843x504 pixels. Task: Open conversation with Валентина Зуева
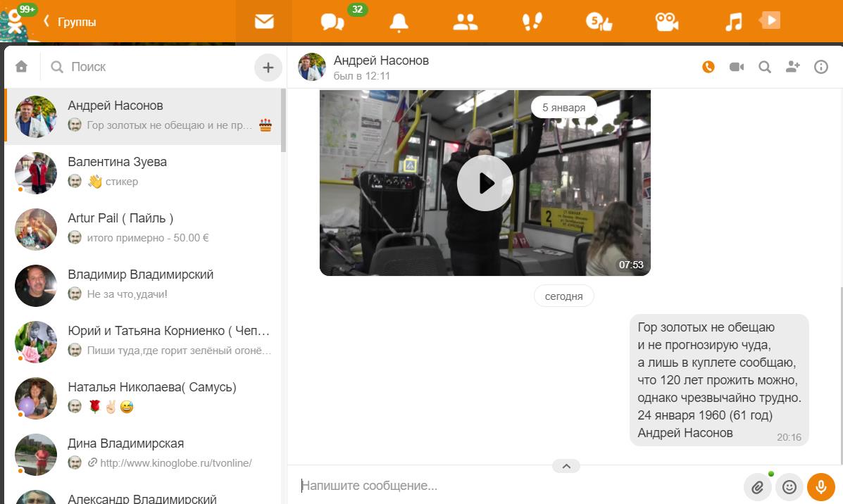(142, 172)
